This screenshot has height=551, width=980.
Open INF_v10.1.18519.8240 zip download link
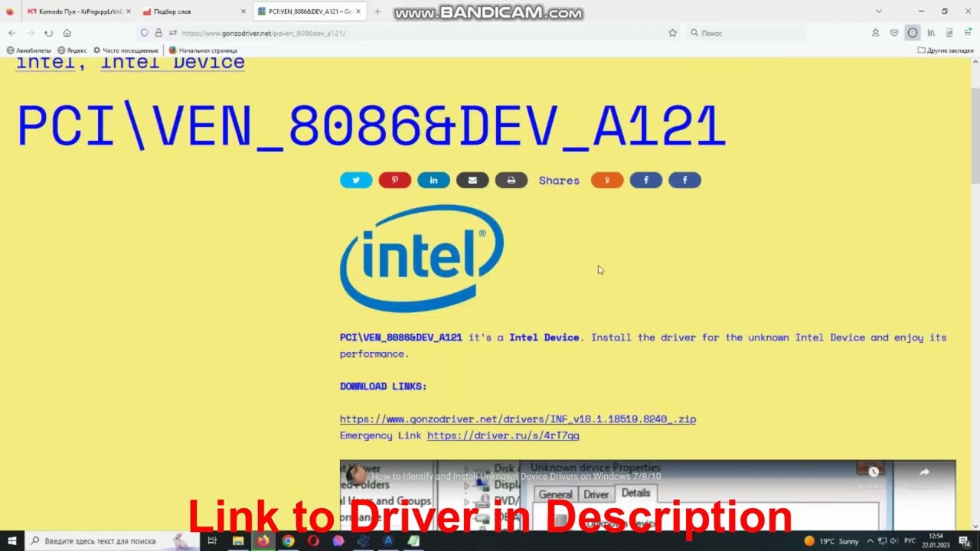click(x=518, y=419)
